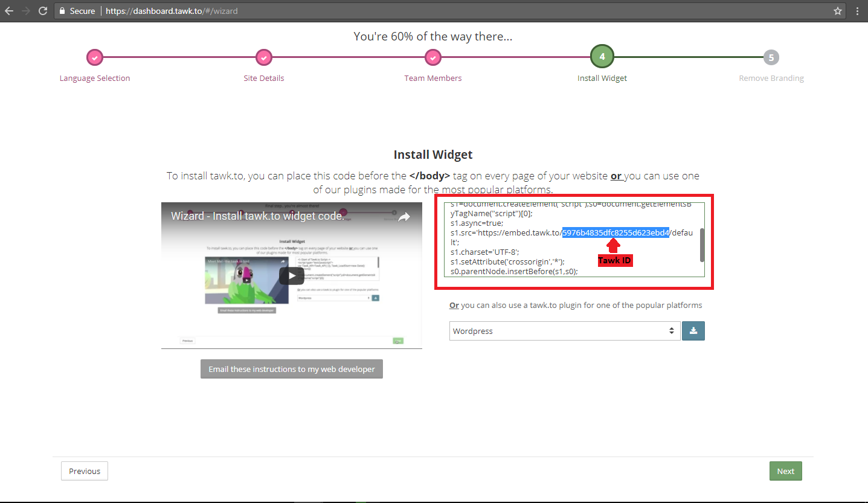
Task: Click the highlighted Tawk ID string
Action: 616,232
